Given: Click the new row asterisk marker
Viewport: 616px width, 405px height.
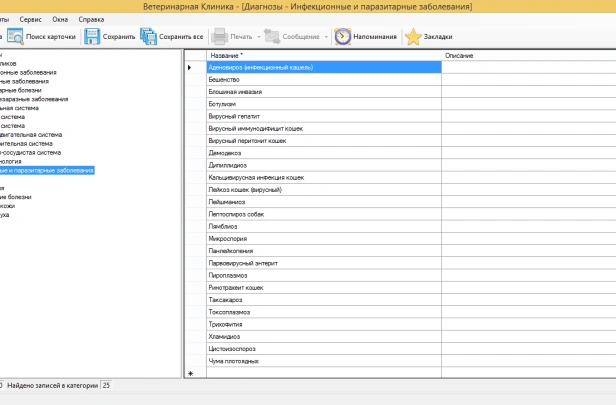Looking at the screenshot, I should pos(191,374).
